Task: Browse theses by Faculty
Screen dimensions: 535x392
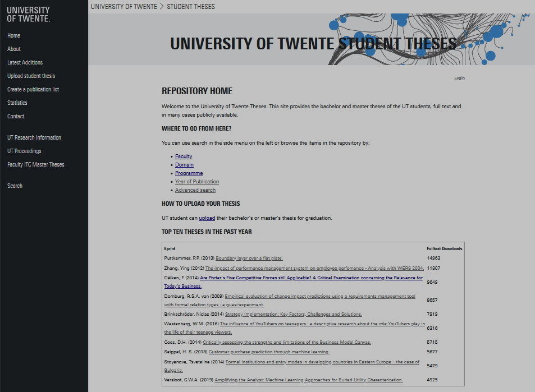Action: pyautogui.click(x=184, y=156)
